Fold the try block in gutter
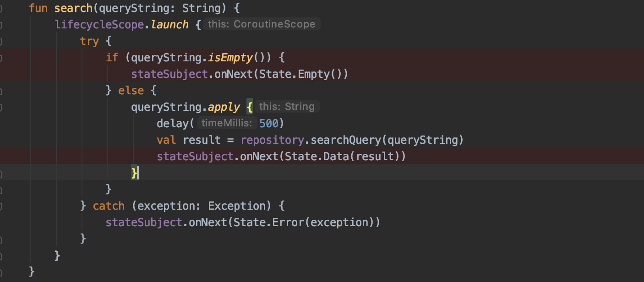The image size is (644, 282). click(1, 41)
